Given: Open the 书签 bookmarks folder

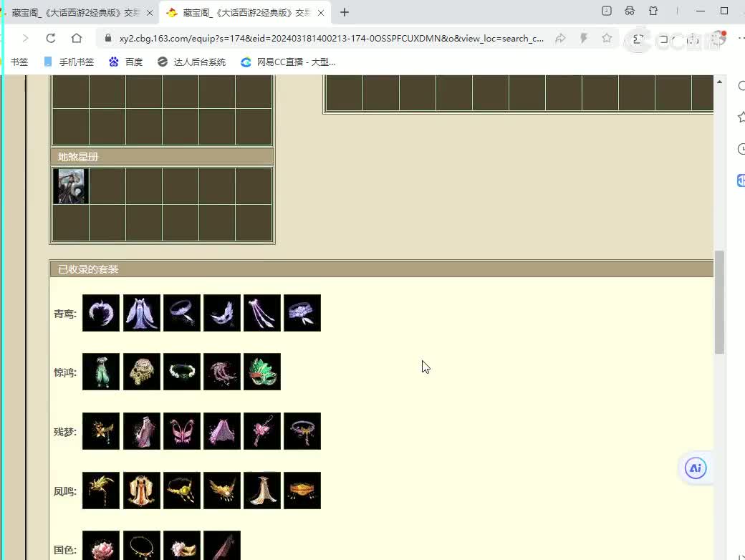Looking at the screenshot, I should pos(19,62).
